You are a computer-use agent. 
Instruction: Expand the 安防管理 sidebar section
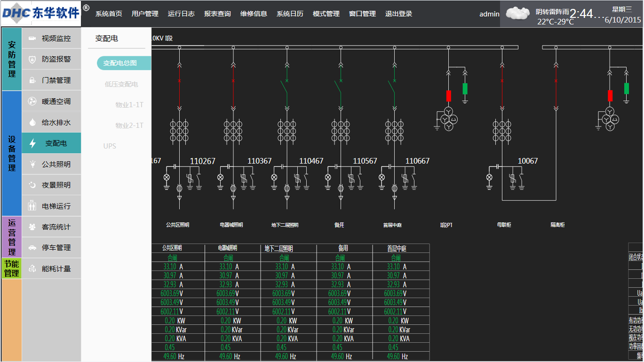tap(12, 59)
